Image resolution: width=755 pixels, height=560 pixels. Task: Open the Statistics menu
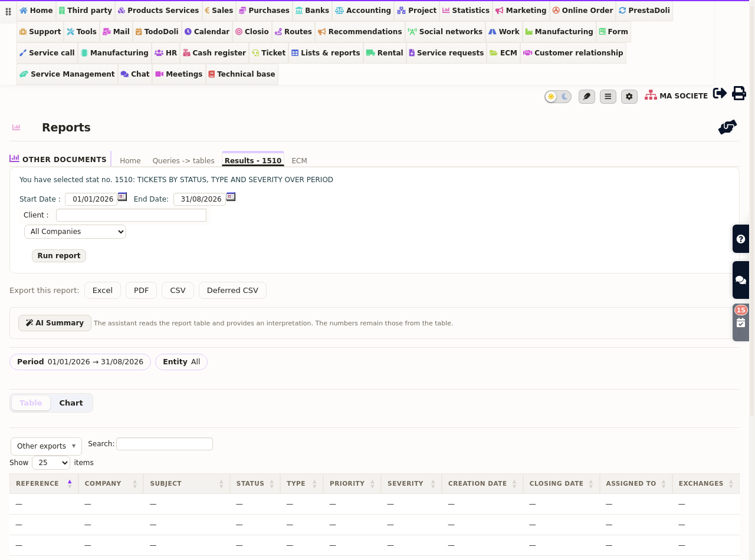(466, 11)
